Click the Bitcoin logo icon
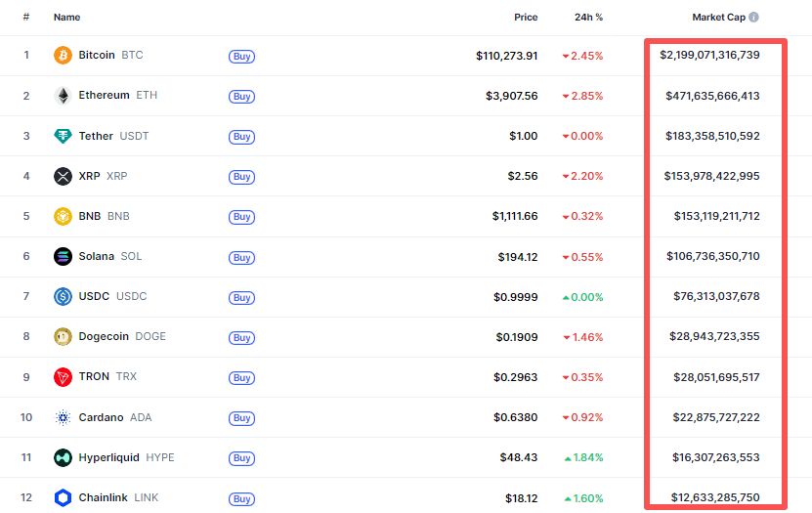 point(63,56)
